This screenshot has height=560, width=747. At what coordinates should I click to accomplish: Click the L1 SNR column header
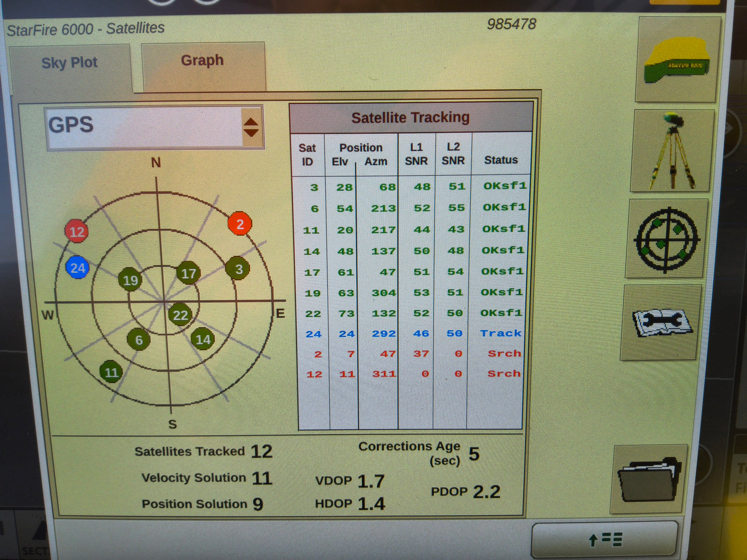pyautogui.click(x=416, y=154)
